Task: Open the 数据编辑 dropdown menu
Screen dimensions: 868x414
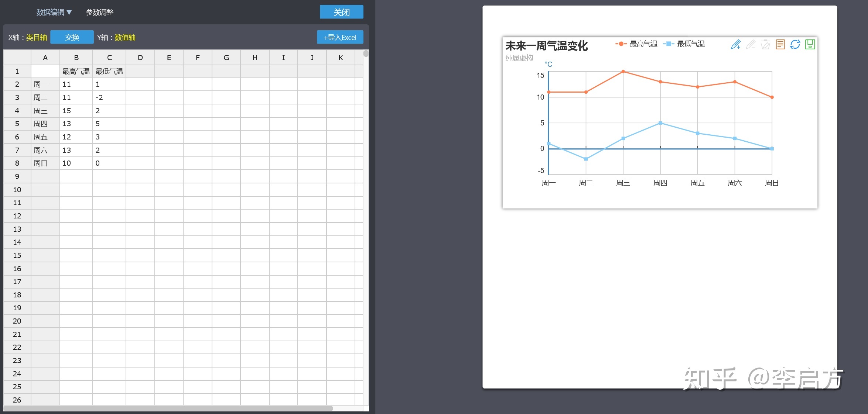Action: [x=54, y=13]
